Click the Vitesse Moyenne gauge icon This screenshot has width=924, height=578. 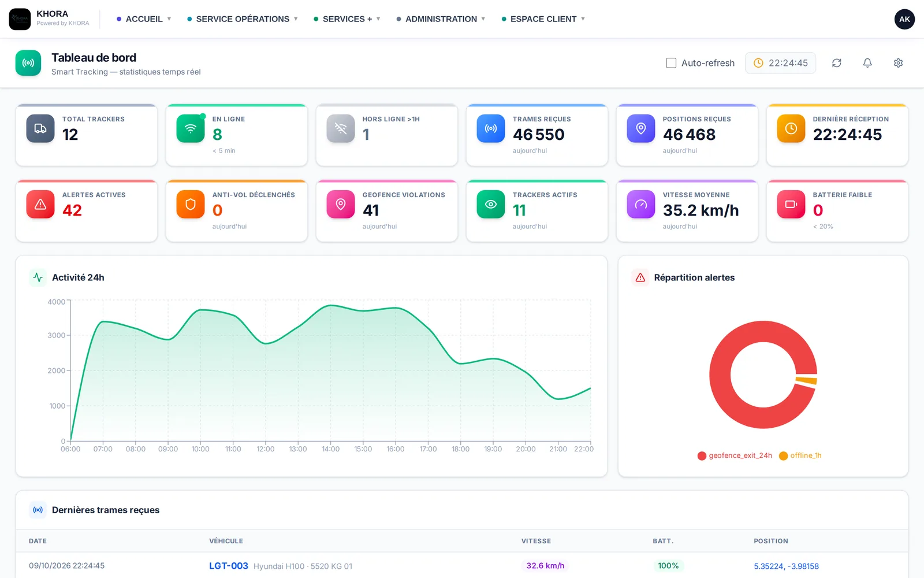pyautogui.click(x=641, y=204)
